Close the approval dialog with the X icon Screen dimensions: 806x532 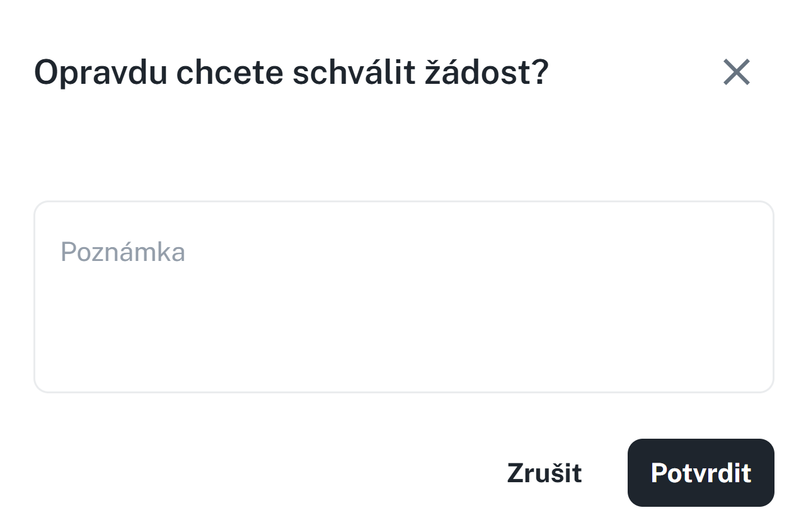736,72
